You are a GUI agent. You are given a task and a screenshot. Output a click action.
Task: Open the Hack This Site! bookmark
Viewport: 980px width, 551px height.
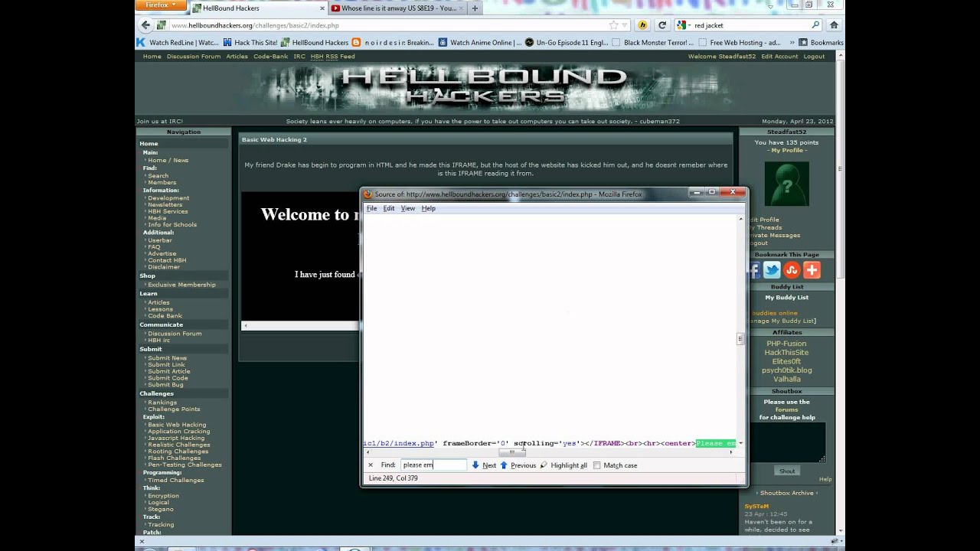point(250,43)
